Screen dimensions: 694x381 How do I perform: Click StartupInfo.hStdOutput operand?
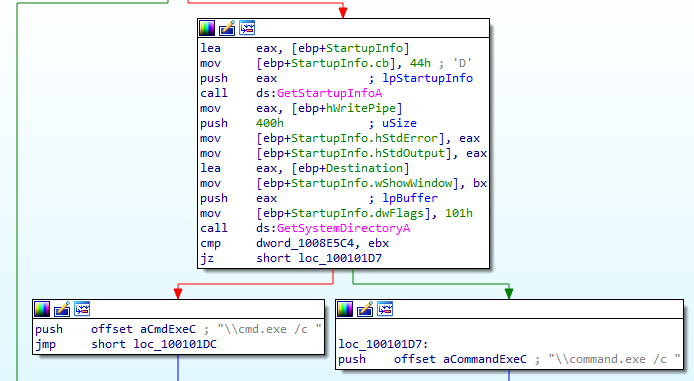pos(367,154)
